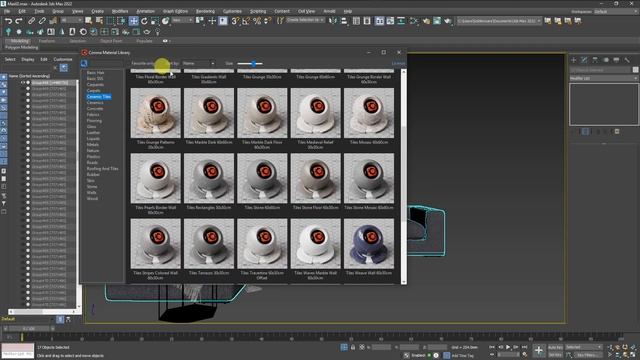Click the License link in Material Library
Image resolution: width=640 pixels, height=360 pixels.
pos(398,63)
